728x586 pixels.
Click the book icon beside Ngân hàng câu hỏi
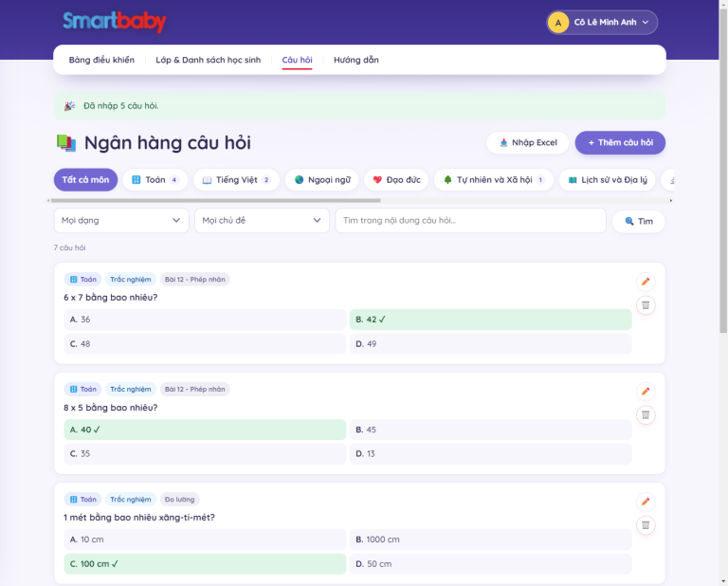66,143
